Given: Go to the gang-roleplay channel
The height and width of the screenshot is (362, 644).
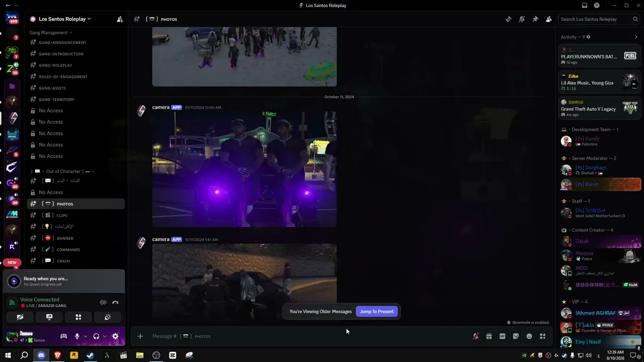Looking at the screenshot, I should [x=75, y=65].
